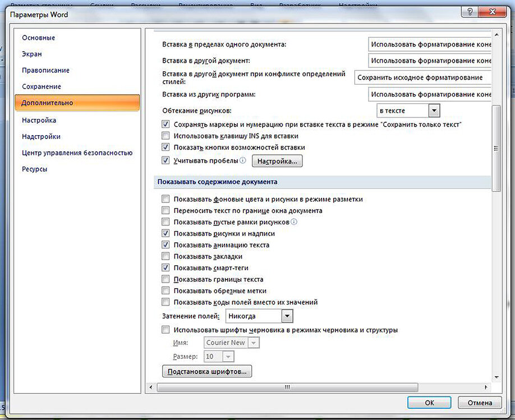This screenshot has height=420, width=515.
Task: Enable Переносить текст по границе окна
Action: [165, 210]
